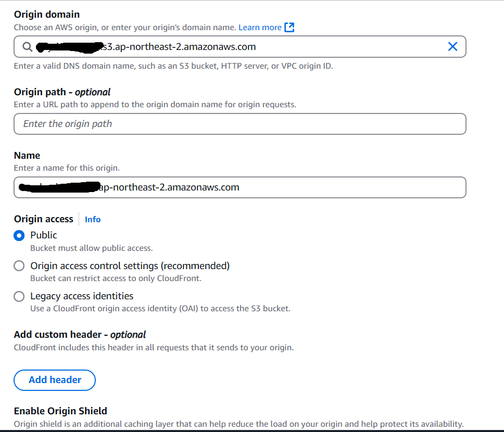Click the "Origin access control settings (recommended)" label
Image resolution: width=504 pixels, height=432 pixels.
(130, 266)
